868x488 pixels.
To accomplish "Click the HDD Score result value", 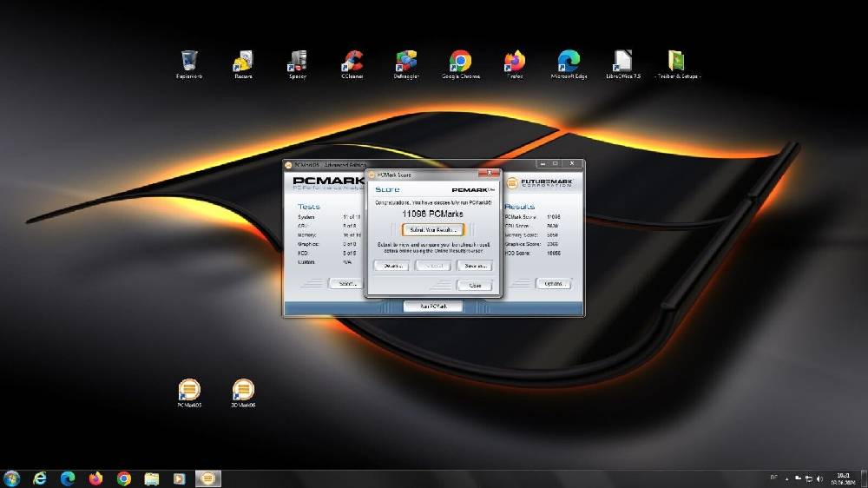I will click(554, 254).
